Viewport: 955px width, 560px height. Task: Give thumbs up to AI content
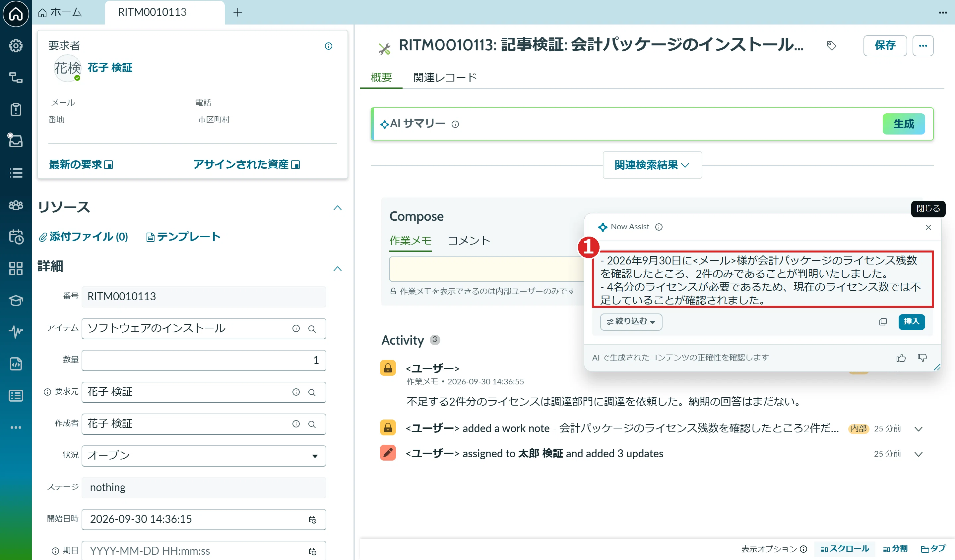point(901,358)
